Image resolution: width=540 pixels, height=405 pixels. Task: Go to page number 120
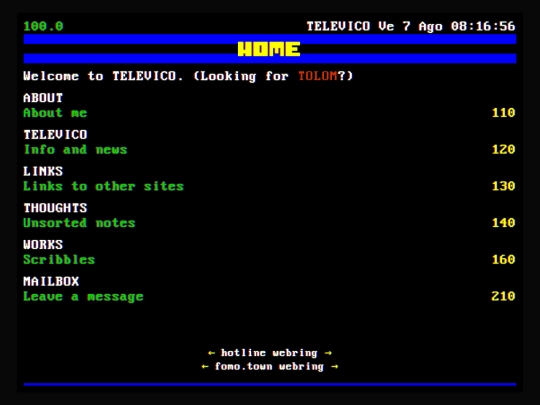[x=503, y=149]
